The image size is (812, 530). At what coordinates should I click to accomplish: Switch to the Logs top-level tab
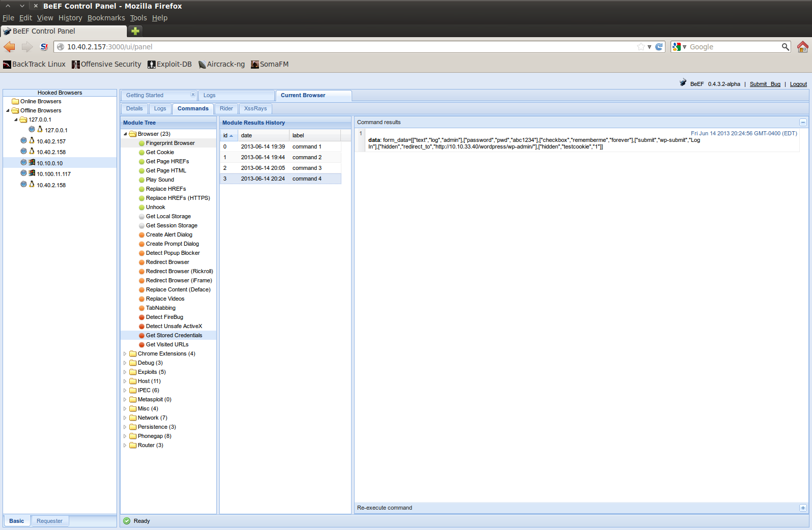236,95
